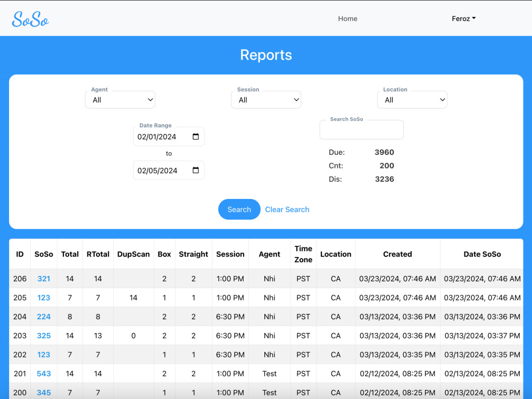Image resolution: width=532 pixels, height=399 pixels.
Task: Click the Total column header
Action: point(70,254)
